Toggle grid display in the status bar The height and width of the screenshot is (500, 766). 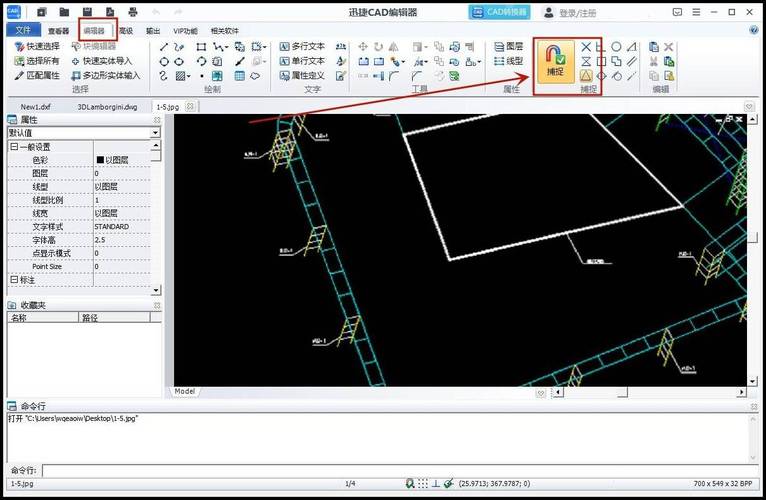click(423, 483)
